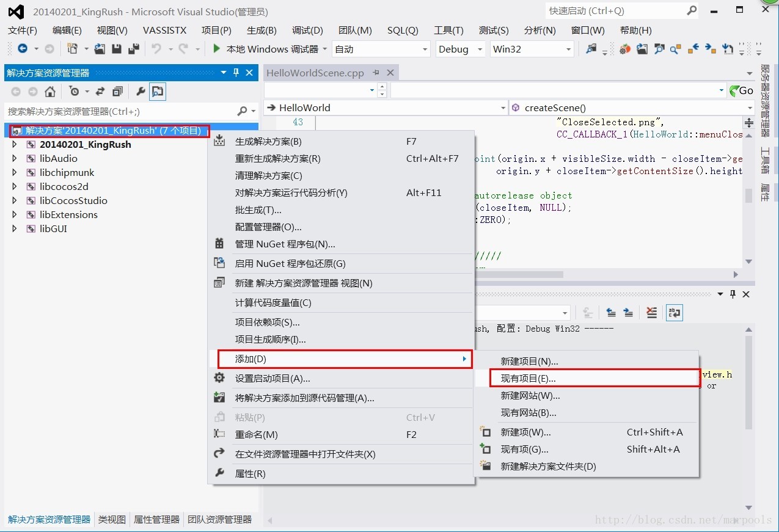
Task: Click the VASSISTX find references icon
Action: [x=676, y=49]
